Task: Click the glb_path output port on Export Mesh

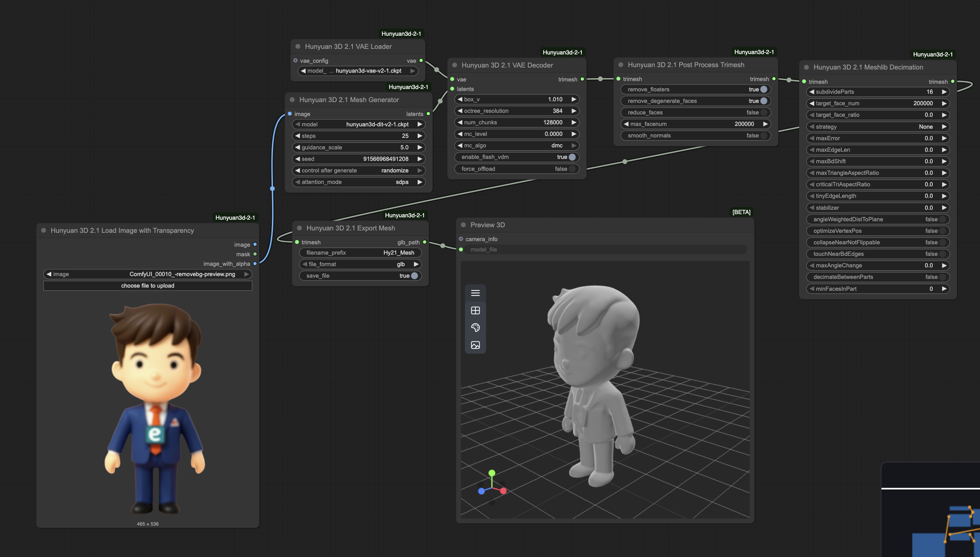Action: tap(425, 242)
